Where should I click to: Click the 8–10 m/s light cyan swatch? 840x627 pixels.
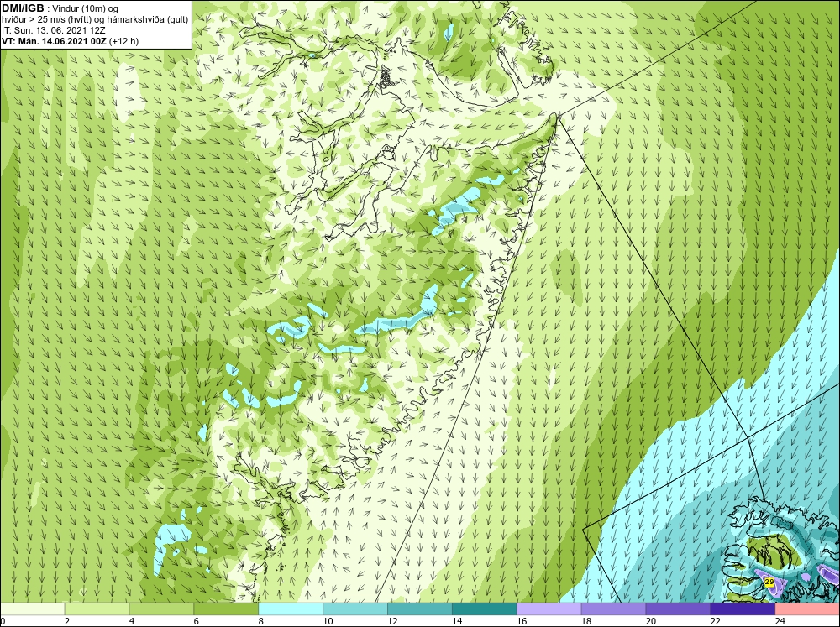coord(291,609)
